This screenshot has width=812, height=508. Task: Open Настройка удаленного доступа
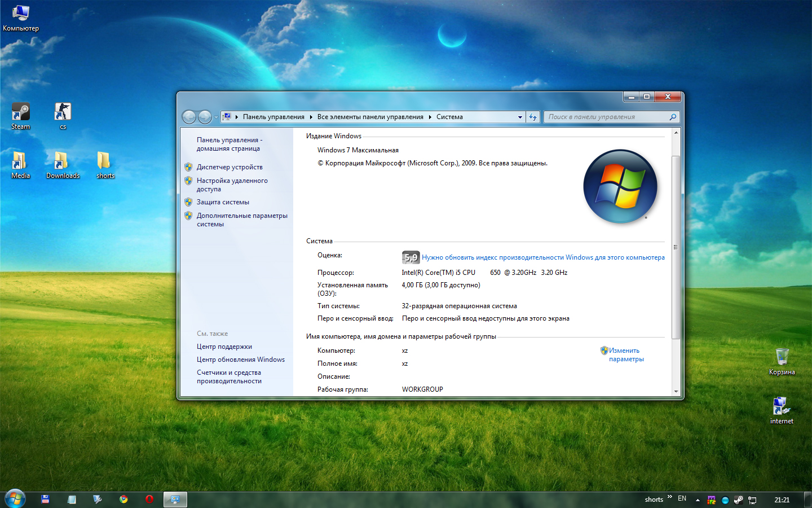232,185
